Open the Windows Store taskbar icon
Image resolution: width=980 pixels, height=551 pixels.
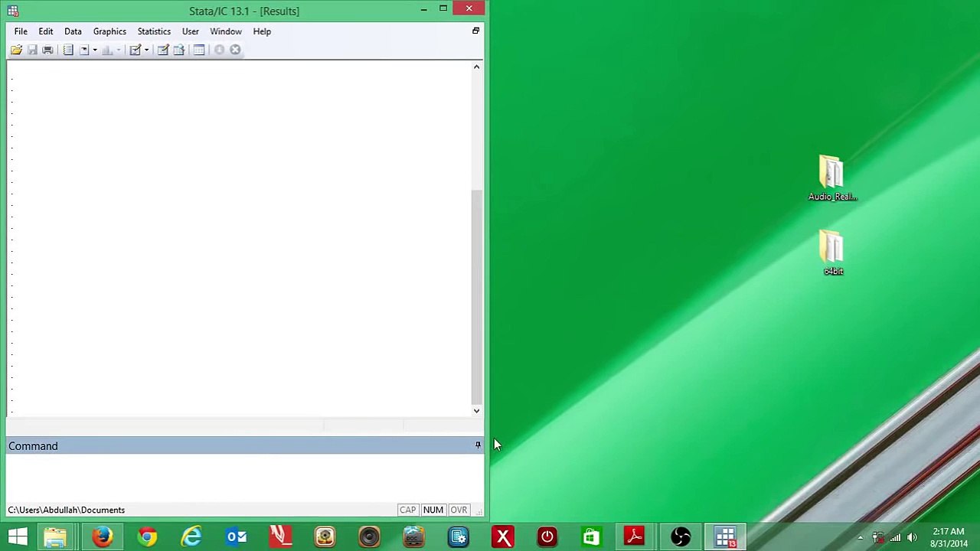point(591,536)
